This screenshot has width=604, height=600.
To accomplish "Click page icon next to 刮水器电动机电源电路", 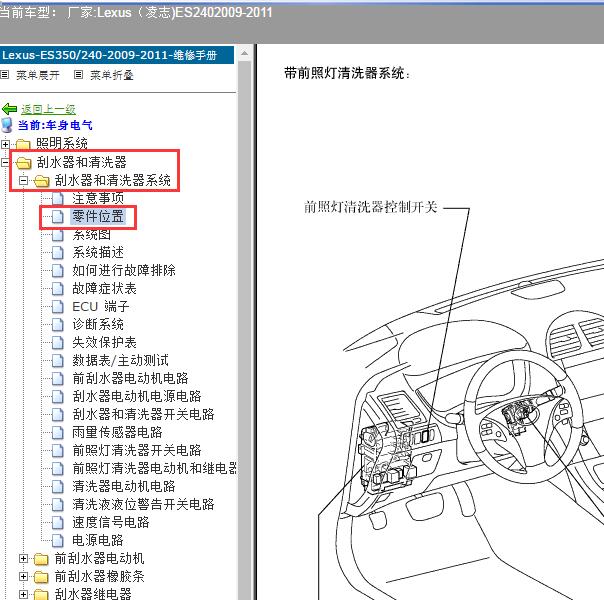I will click(57, 396).
